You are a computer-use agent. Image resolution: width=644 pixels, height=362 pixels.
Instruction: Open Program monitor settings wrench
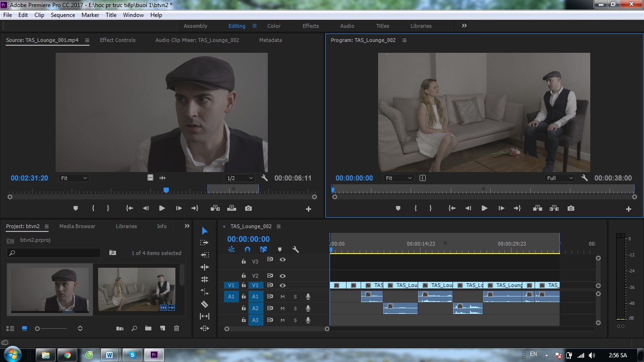[585, 178]
